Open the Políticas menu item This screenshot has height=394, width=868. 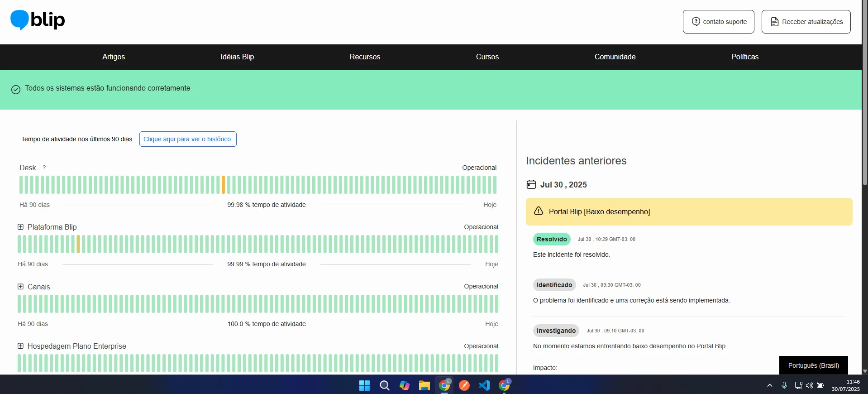click(x=745, y=57)
